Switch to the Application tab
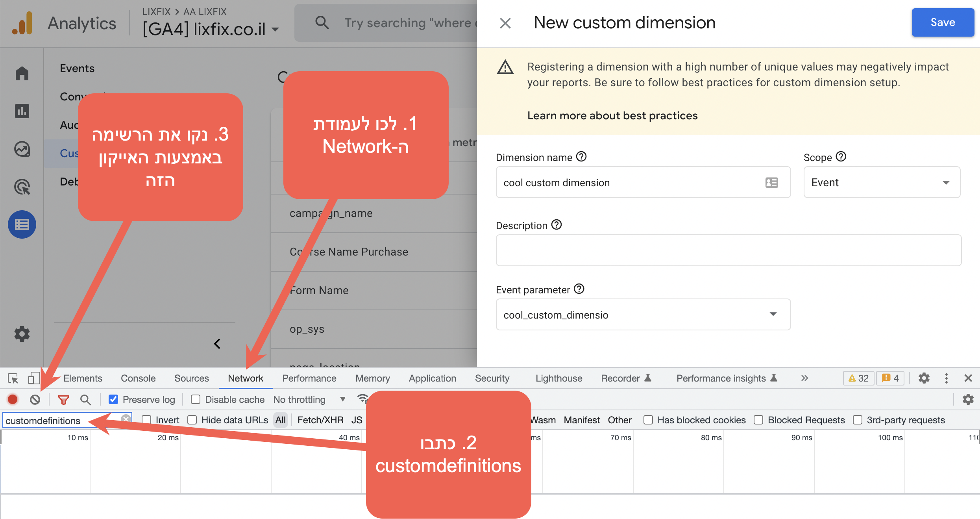Image resolution: width=980 pixels, height=519 pixels. click(x=433, y=378)
